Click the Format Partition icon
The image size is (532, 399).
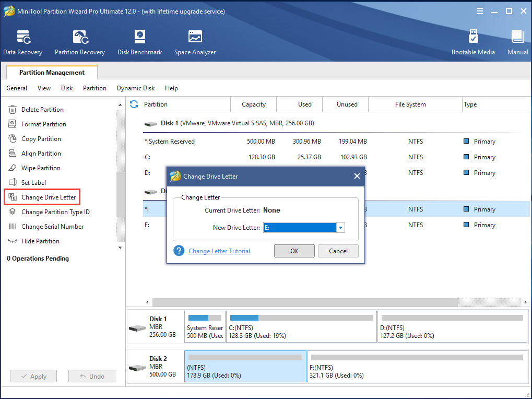coord(13,124)
